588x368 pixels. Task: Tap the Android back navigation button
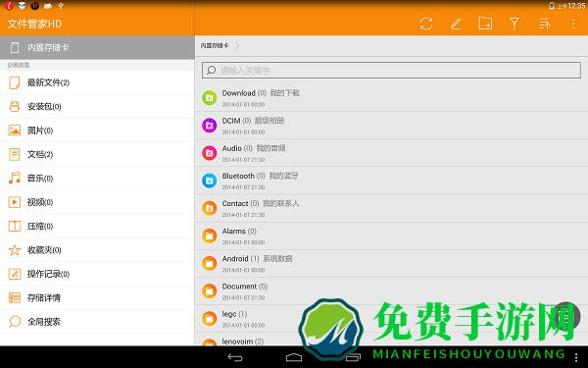coord(235,357)
